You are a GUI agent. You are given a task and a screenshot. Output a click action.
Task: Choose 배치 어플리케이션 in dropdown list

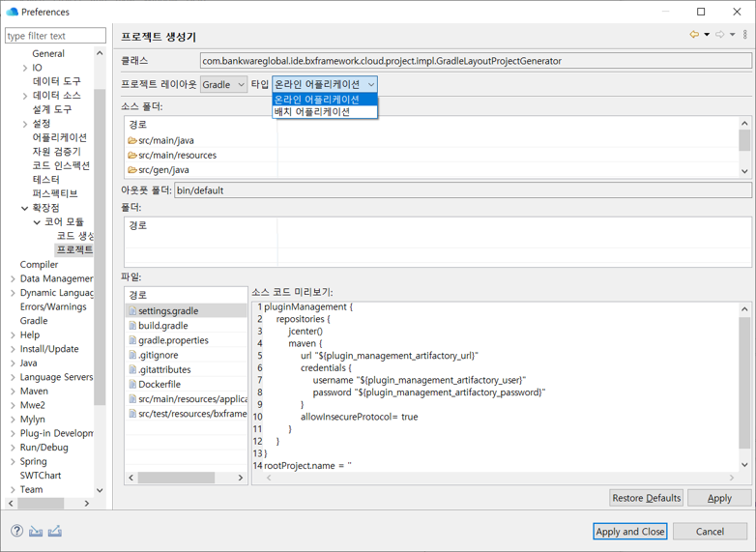(325, 112)
